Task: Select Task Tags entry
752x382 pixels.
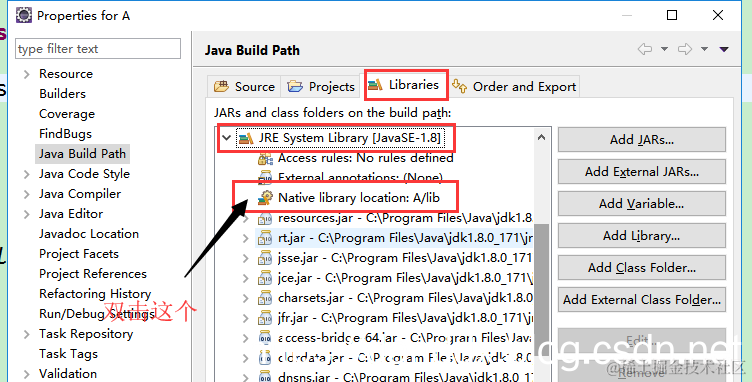Action: point(68,354)
